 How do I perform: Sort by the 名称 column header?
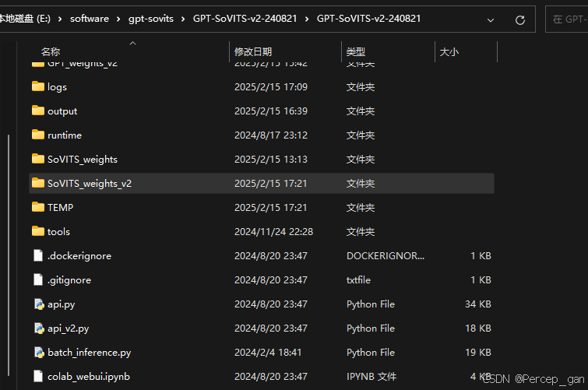click(51, 51)
